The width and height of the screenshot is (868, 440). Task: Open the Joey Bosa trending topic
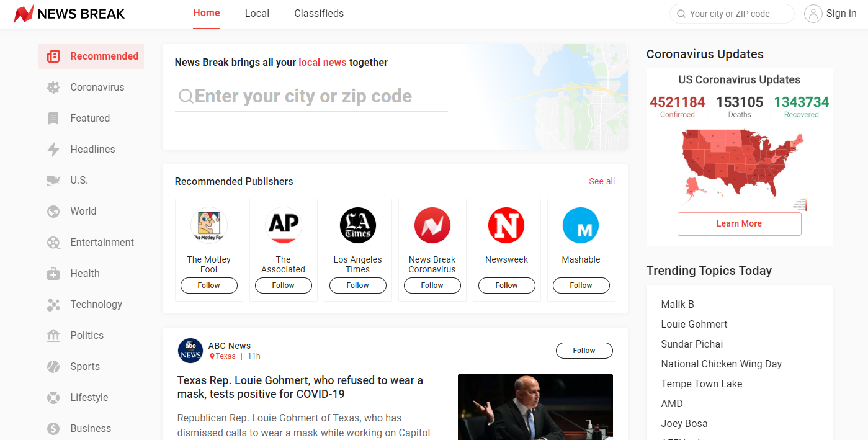[x=684, y=424]
